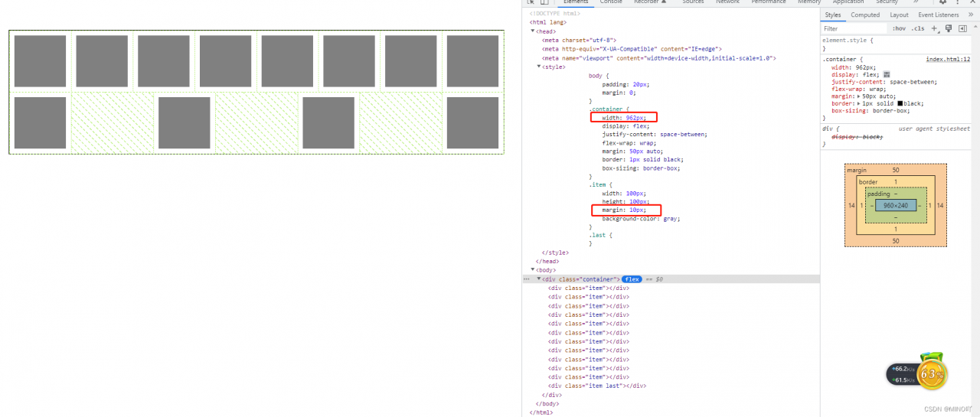The image size is (980, 417).
Task: Click the top margin value 50 in box model
Action: pos(895,170)
